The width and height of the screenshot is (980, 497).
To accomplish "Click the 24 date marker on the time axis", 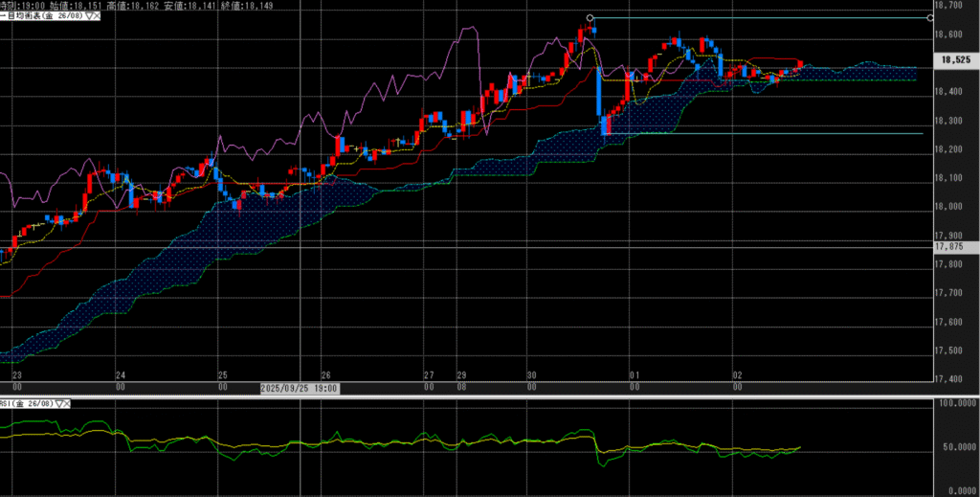I will [x=120, y=376].
